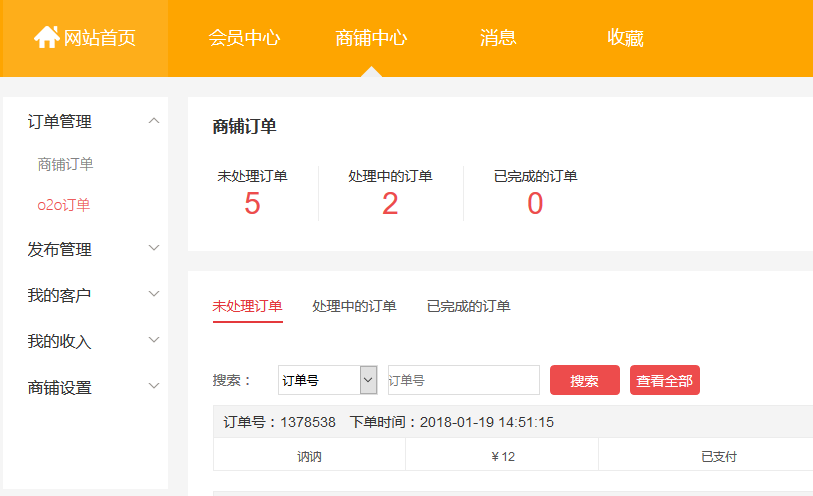This screenshot has width=813, height=496.
Task: Expand the 发布管理 sidebar section
Action: coord(153,248)
